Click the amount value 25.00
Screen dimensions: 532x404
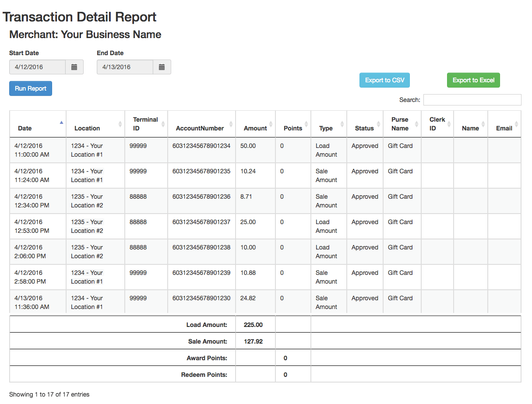248,222
